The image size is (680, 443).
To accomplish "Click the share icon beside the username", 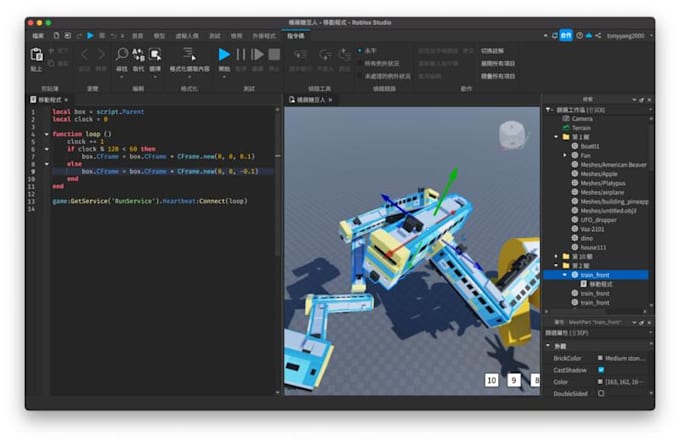I will [x=598, y=36].
